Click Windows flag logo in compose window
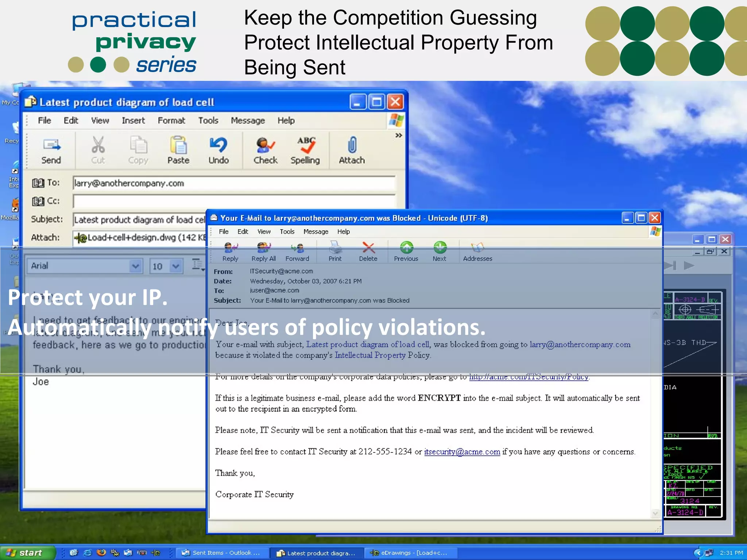Viewport: 747px width, 560px height. [x=396, y=120]
